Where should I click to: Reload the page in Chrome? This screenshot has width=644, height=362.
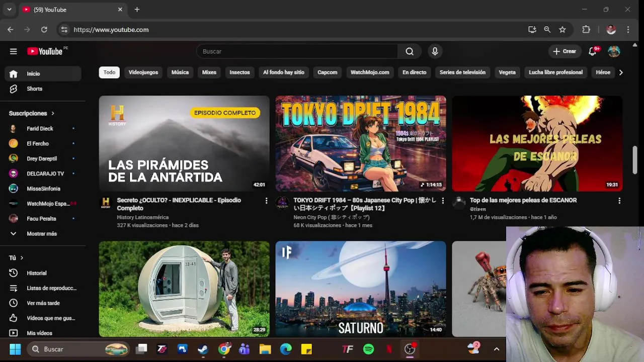(44, 30)
